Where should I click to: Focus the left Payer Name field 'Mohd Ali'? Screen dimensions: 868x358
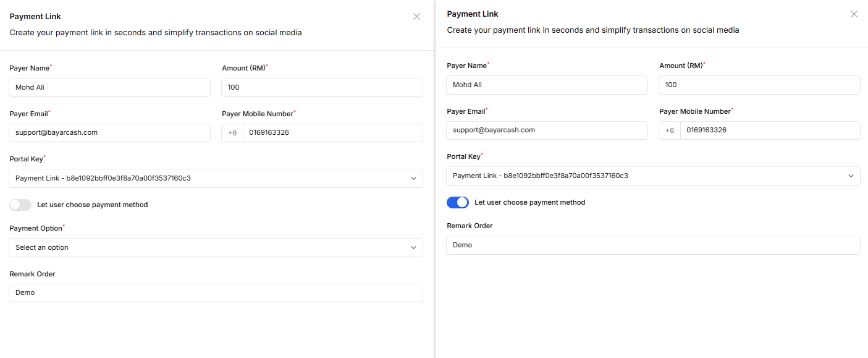110,87
